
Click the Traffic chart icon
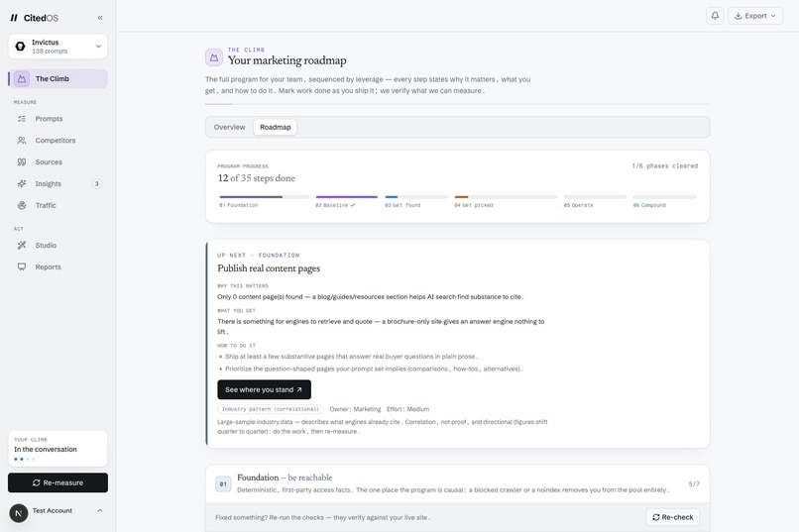22,205
